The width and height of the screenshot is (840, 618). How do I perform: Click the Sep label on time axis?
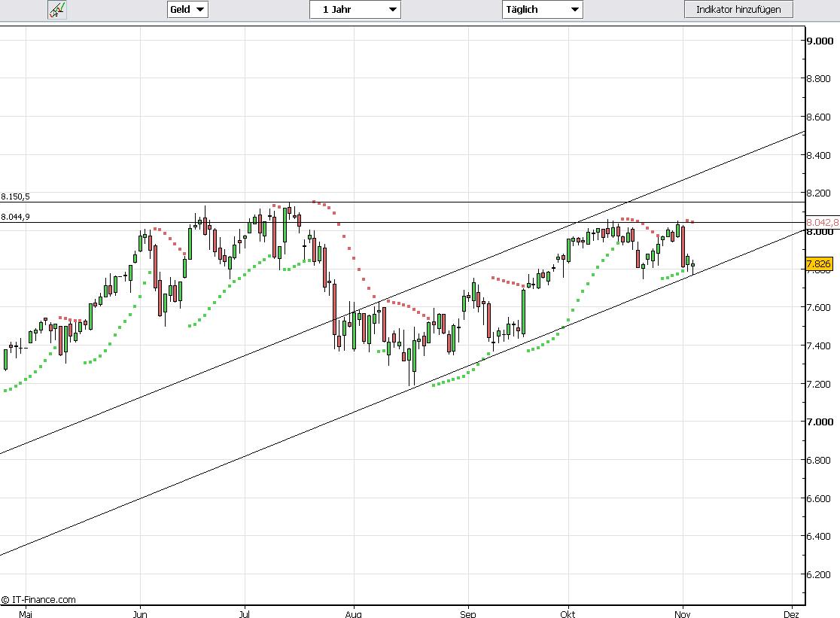tap(467, 613)
